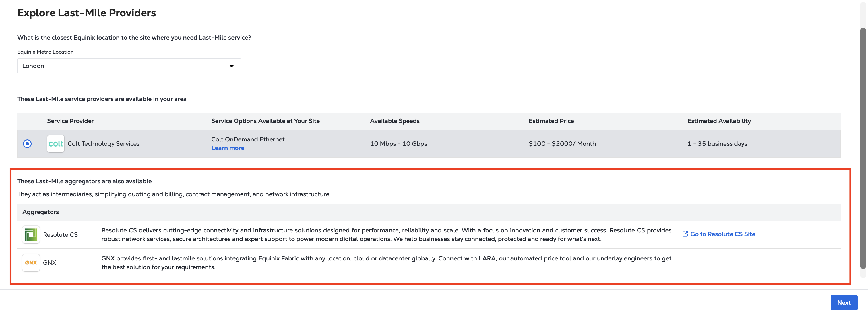This screenshot has height=319, width=868.
Task: Click the external link icon for Resolute CS
Action: tap(685, 234)
